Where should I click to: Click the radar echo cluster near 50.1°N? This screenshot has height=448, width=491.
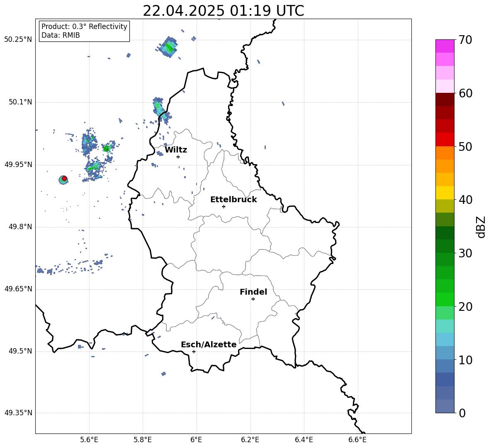pos(161,110)
